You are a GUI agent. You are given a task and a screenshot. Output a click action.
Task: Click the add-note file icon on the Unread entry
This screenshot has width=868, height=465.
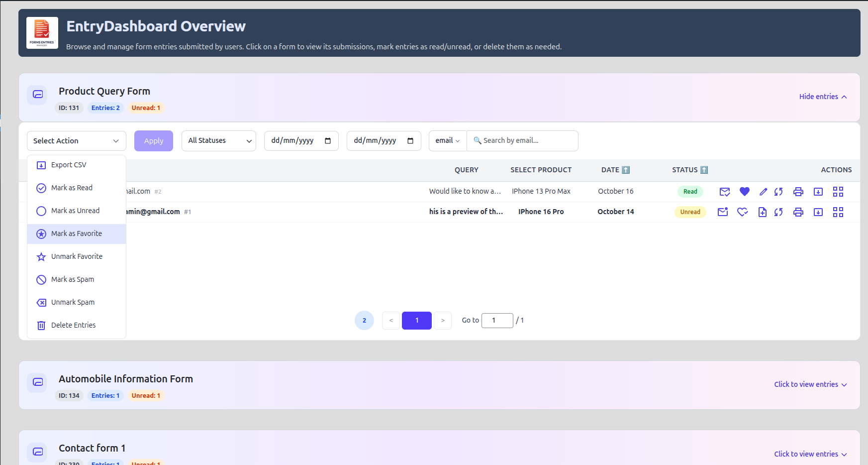(763, 212)
